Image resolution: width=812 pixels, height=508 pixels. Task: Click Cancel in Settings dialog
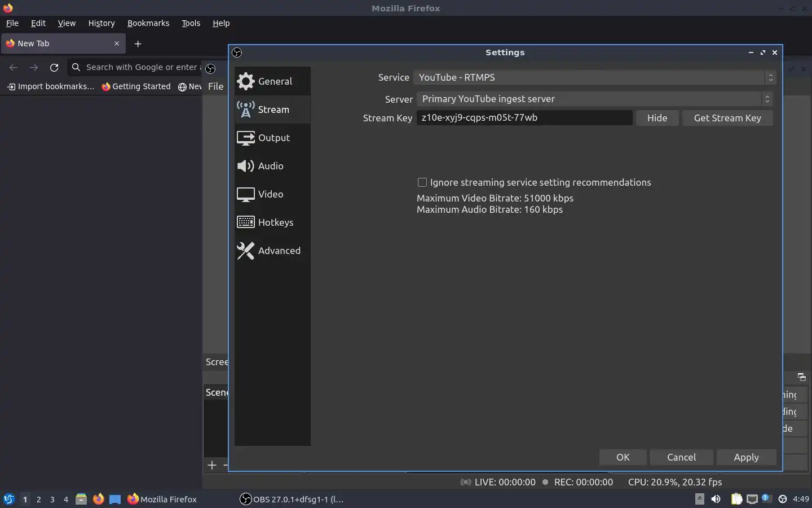681,457
